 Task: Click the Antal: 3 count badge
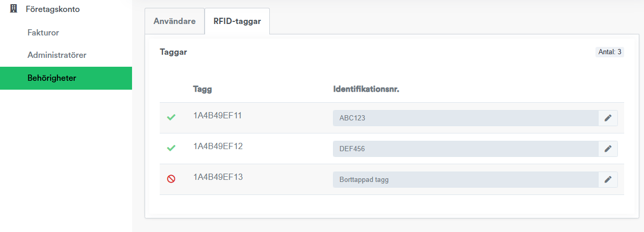tap(610, 52)
